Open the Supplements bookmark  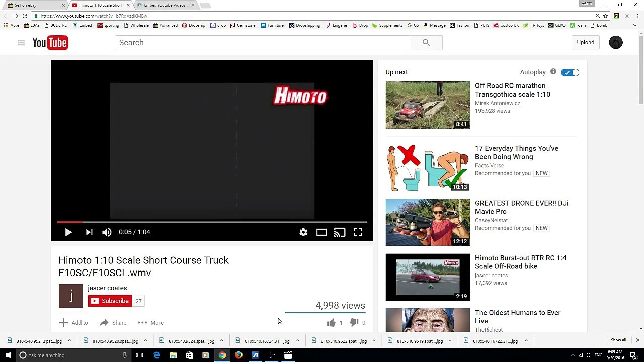point(387,25)
